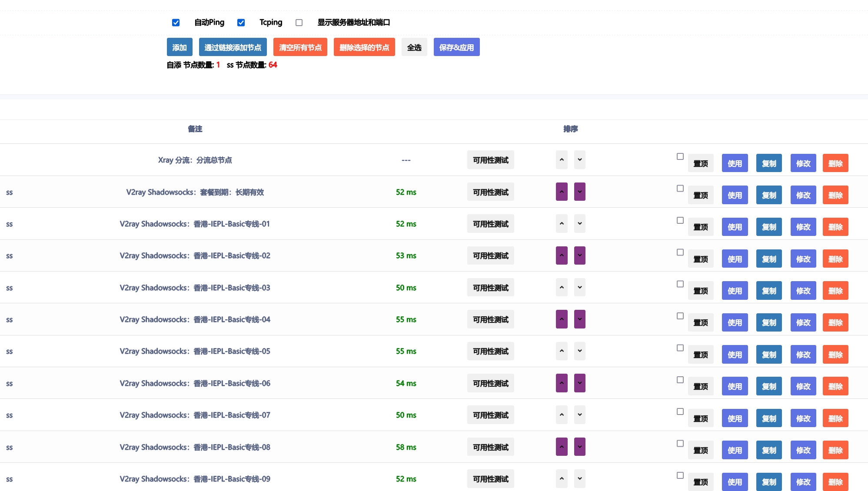Move 香港-IEPL-Basic专线-08 down
This screenshot has height=491, width=868.
(x=580, y=447)
